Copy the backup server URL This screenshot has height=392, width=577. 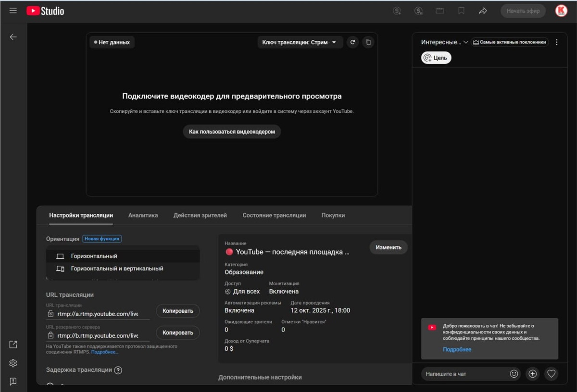click(177, 332)
